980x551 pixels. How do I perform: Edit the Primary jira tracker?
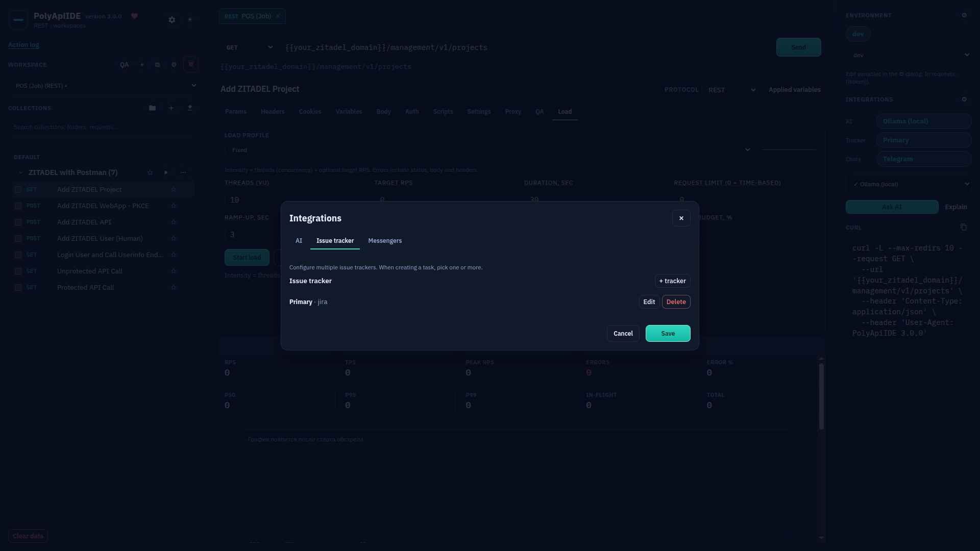pos(649,302)
